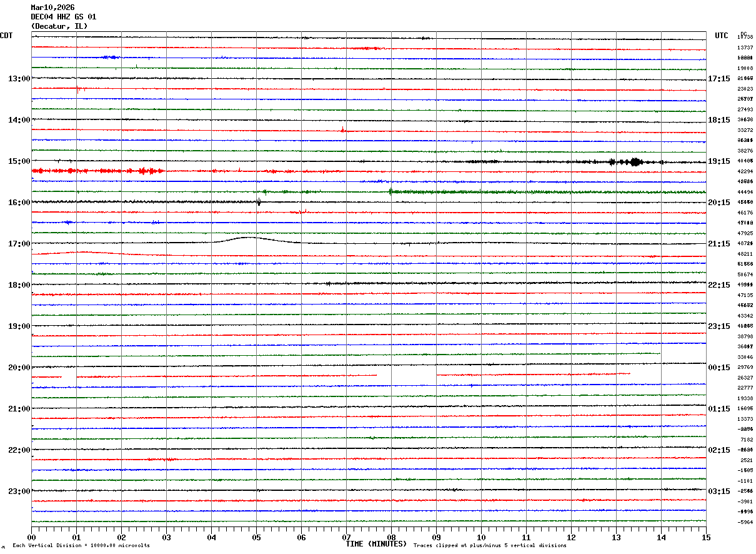The height and width of the screenshot is (554, 756).
Task: Click minute 10 on the time axis
Action: (481, 537)
